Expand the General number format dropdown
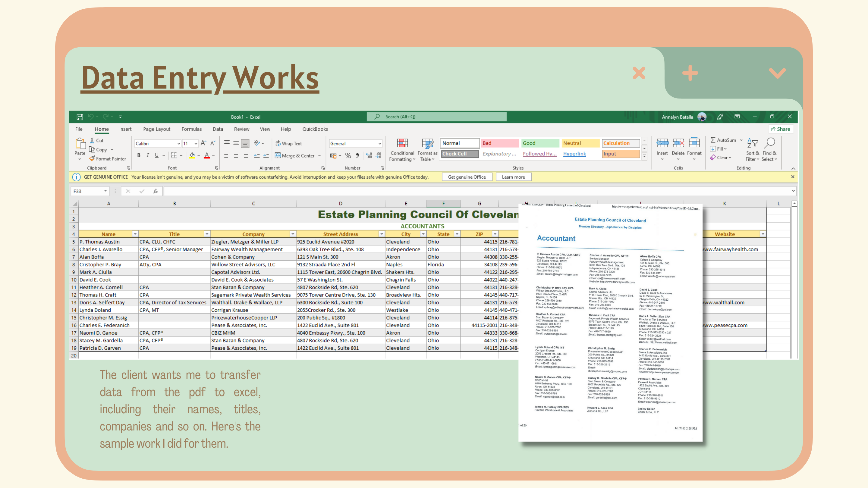868x488 pixels. pos(379,144)
